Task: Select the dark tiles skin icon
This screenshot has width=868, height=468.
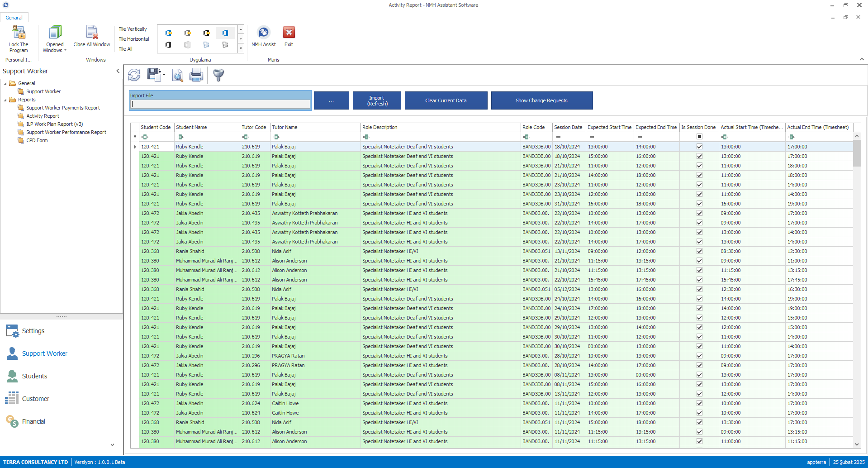Action: point(225,45)
